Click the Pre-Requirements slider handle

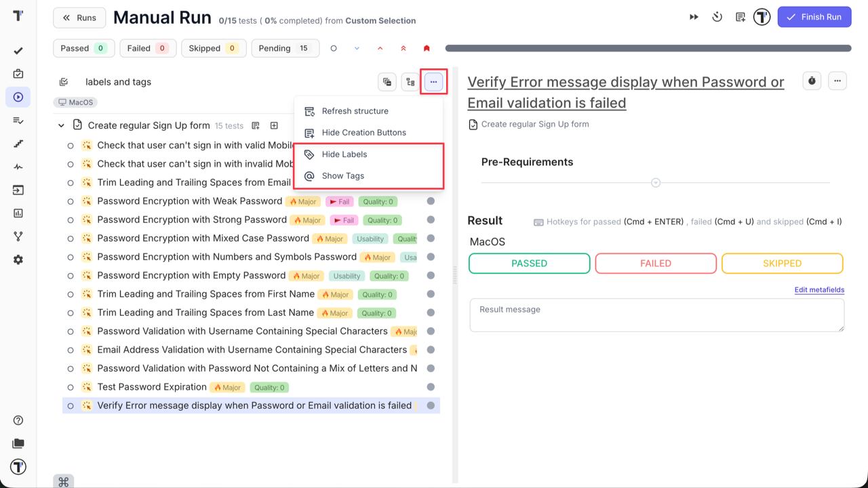(655, 182)
